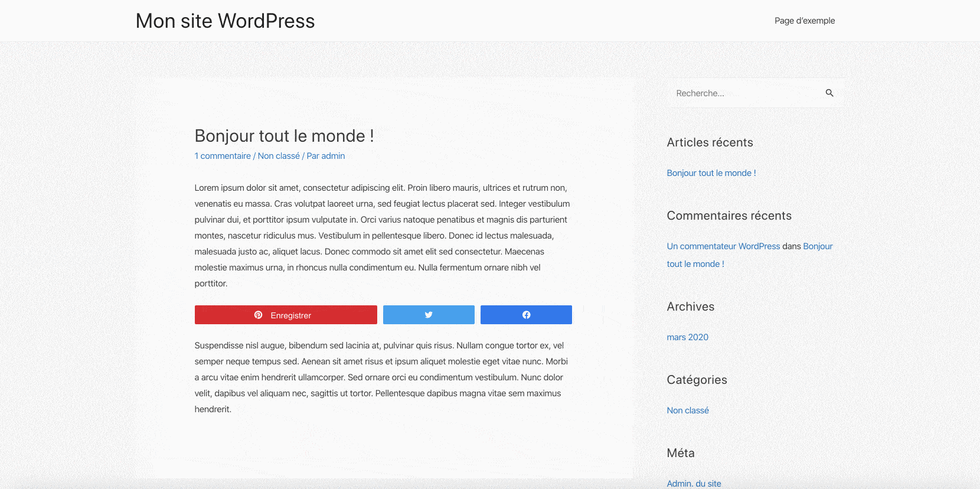Image resolution: width=980 pixels, height=489 pixels.
Task: Open commented post link in Commentaires récents
Action: pos(695,264)
